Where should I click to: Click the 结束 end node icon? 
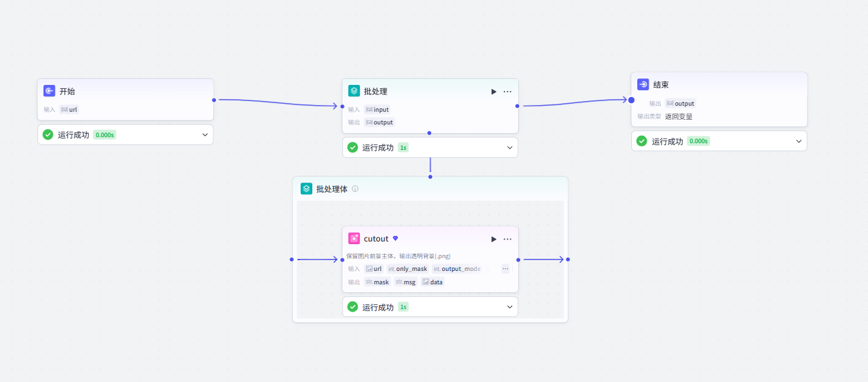click(x=643, y=84)
